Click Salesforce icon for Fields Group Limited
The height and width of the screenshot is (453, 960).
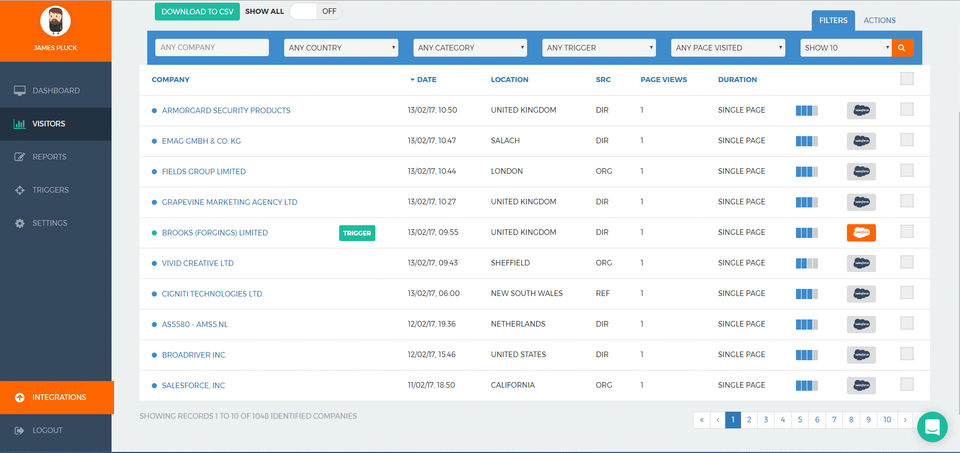point(861,171)
